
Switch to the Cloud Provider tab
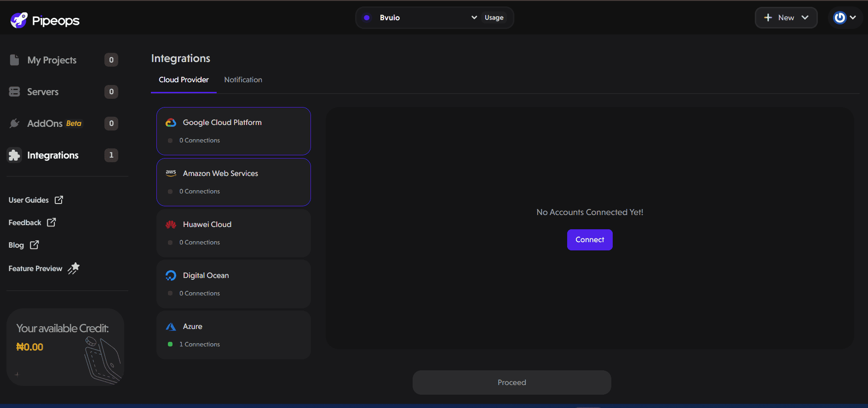[x=184, y=80]
